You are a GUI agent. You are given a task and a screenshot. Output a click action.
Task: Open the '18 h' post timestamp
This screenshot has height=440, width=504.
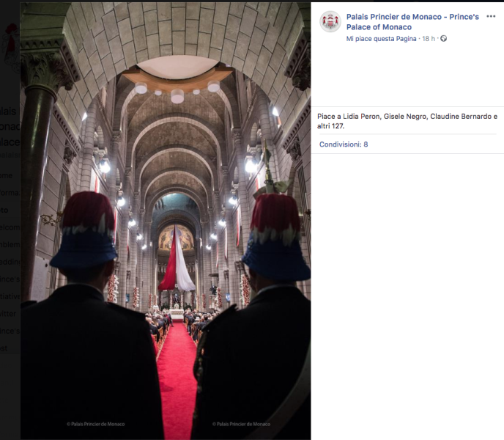[428, 39]
